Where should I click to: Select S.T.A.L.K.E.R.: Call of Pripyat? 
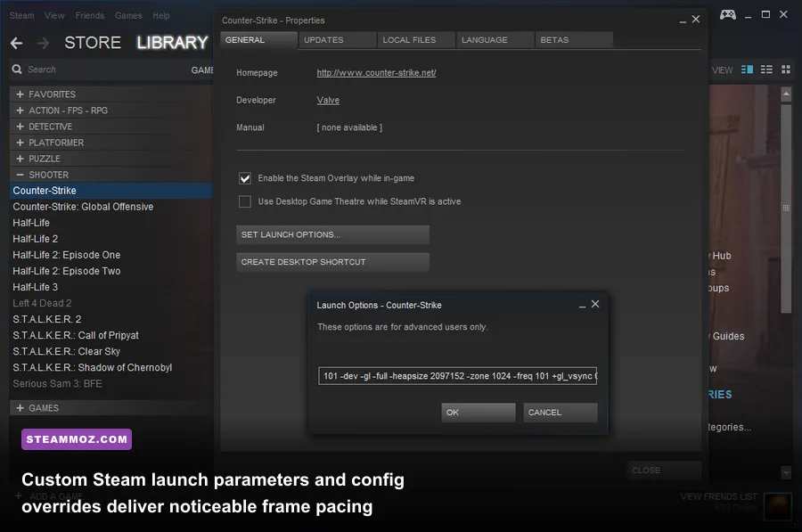tap(110, 336)
